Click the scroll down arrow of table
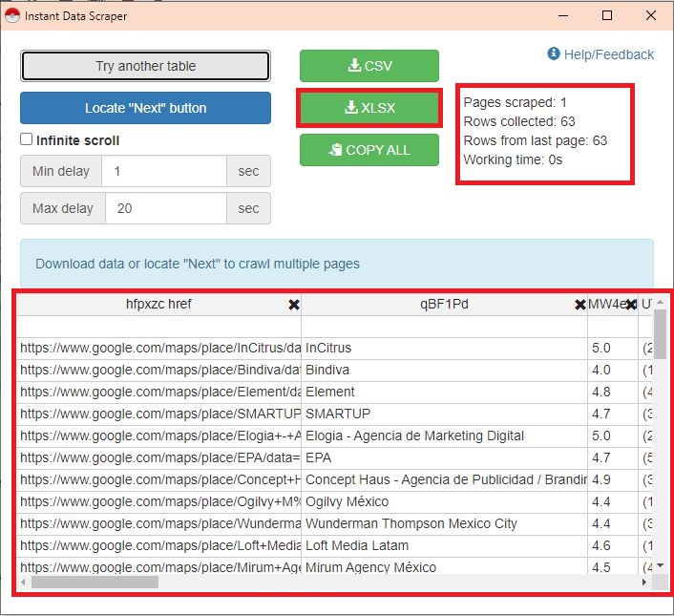Image resolution: width=674 pixels, height=616 pixels. (660, 565)
